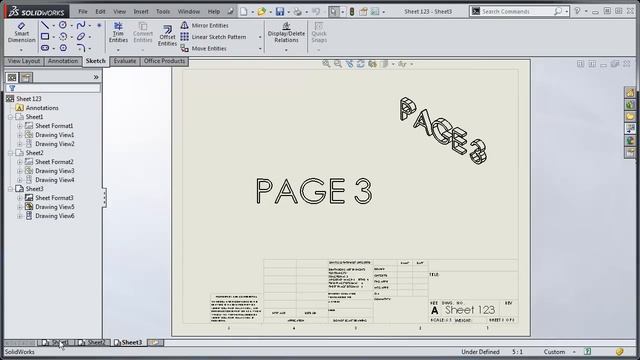Switch to the Evaluate tab
Image resolution: width=640 pixels, height=360 pixels.
click(124, 61)
